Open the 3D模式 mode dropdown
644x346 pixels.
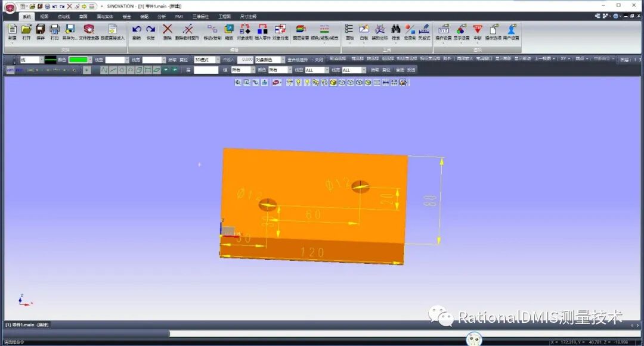pyautogui.click(x=218, y=60)
